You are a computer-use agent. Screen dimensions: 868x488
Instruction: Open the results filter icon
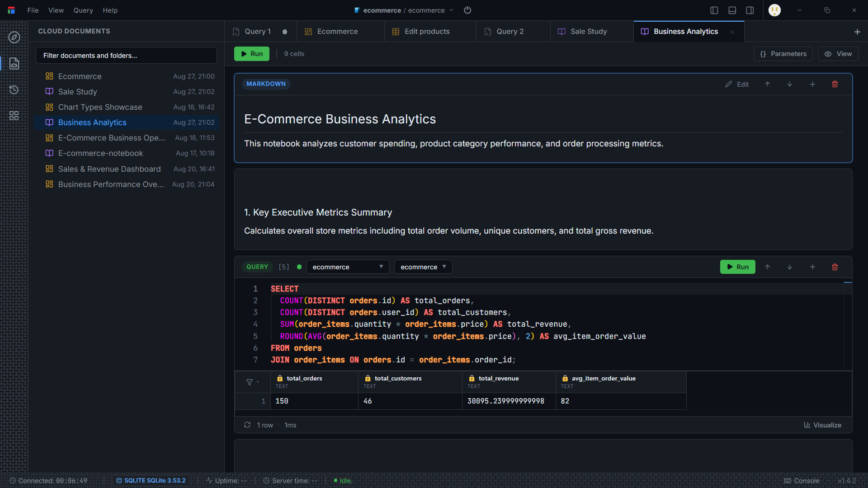coord(250,382)
